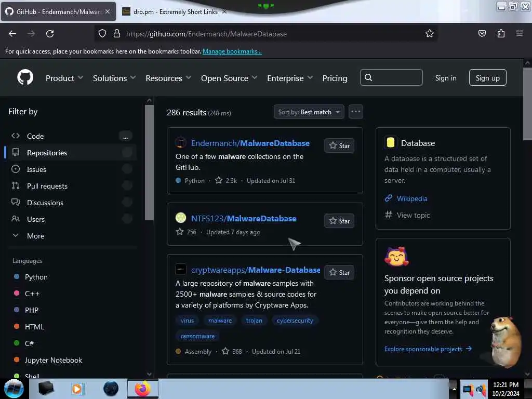Image resolution: width=532 pixels, height=399 pixels.
Task: Click the volume speaker tray icon
Action: point(481,390)
